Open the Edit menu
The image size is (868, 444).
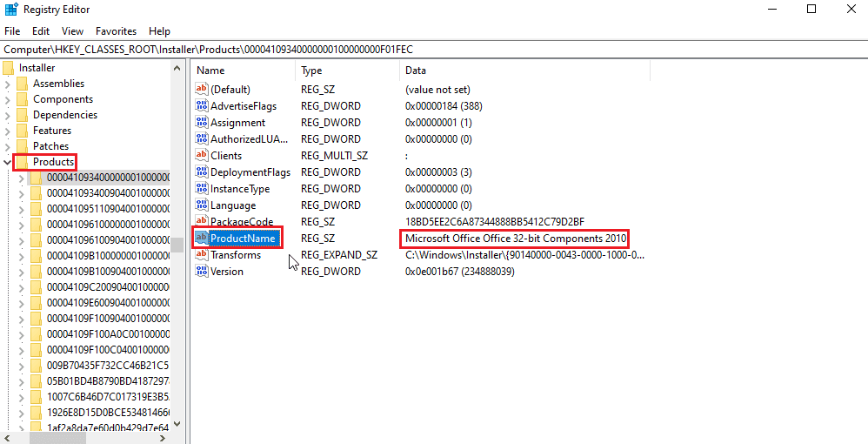41,31
